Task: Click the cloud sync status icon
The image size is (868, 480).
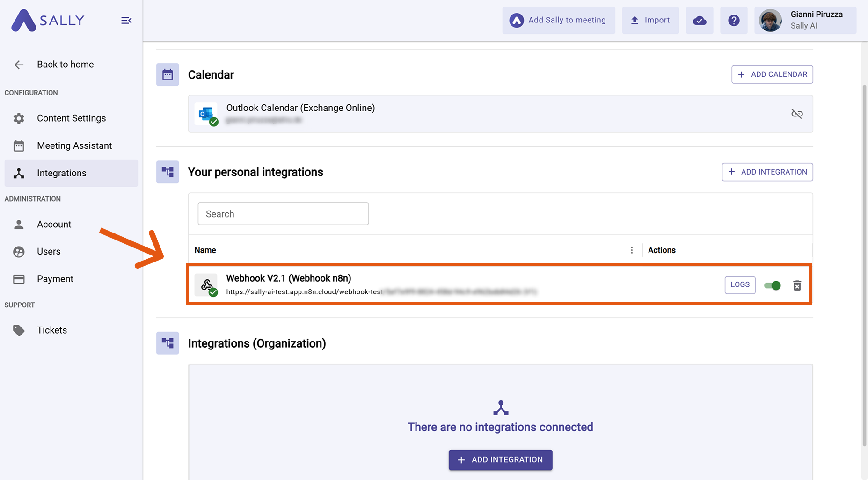Action: click(700, 21)
